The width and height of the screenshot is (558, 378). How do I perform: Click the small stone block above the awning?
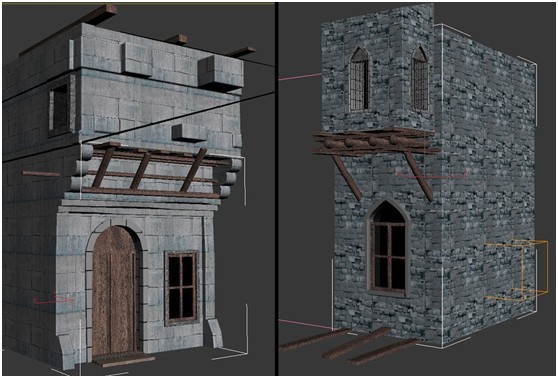189,132
